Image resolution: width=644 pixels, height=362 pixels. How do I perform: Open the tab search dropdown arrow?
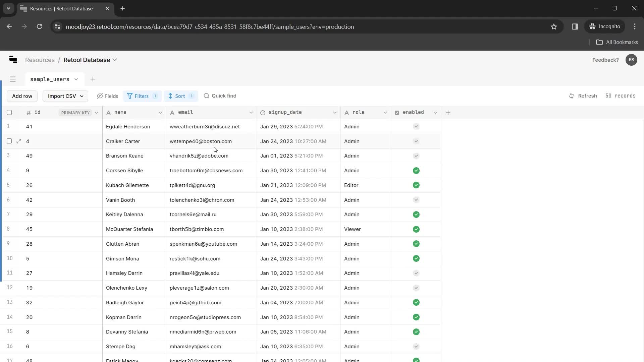8,8
